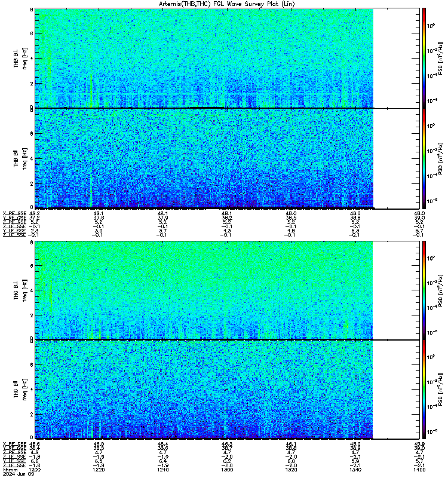
Task: Click the 'hhmm' time axis label
Action: click(x=10, y=470)
